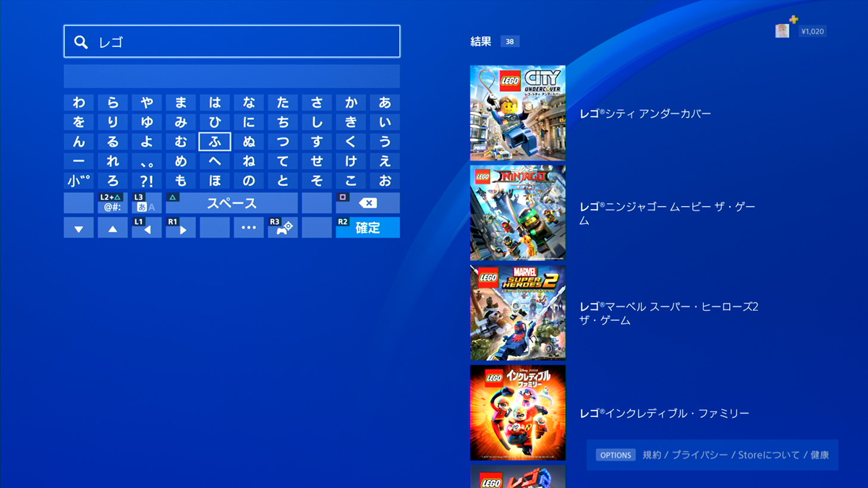Open the user avatar with PS Plus badge
The width and height of the screenshot is (868, 488).
click(x=783, y=30)
